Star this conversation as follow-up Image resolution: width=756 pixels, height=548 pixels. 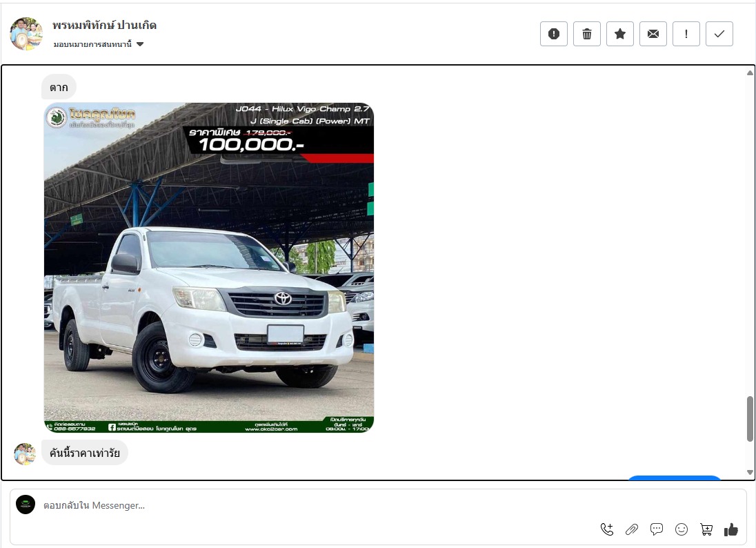619,34
